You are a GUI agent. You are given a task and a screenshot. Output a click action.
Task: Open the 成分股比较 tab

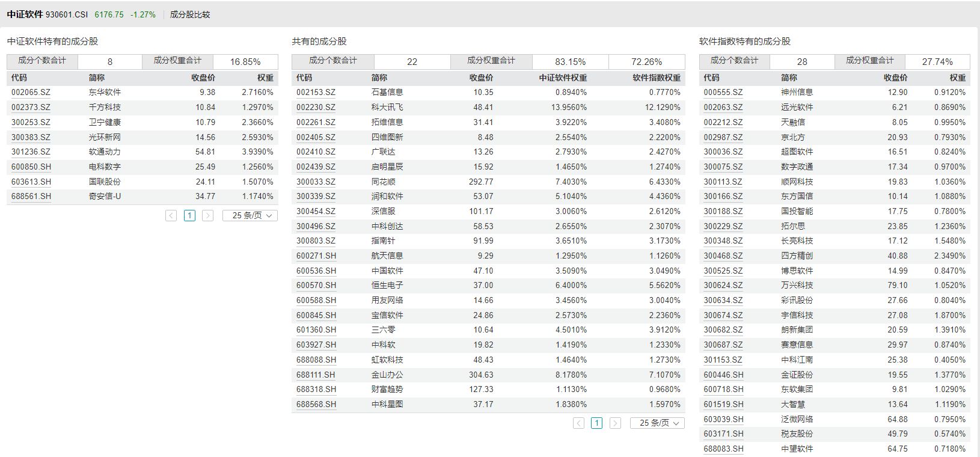pos(190,14)
